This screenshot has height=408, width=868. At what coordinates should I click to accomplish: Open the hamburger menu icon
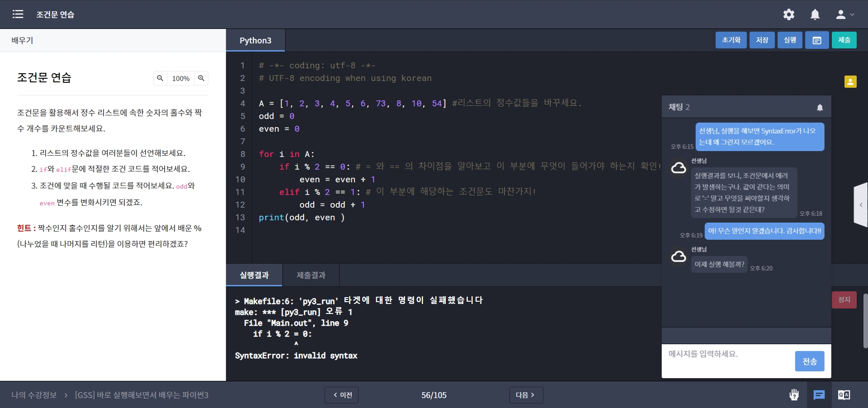(x=18, y=14)
